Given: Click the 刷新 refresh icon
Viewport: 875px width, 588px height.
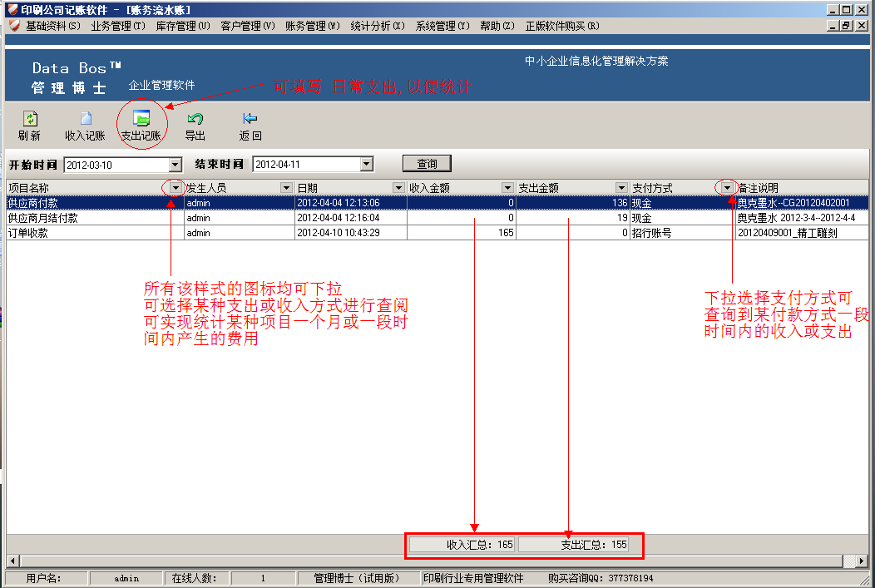Looking at the screenshot, I should [29, 120].
